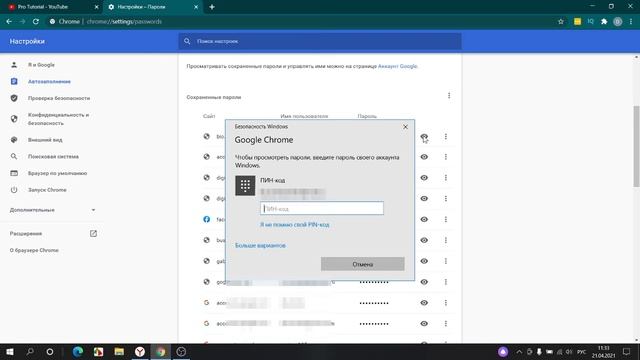The width and height of the screenshot is (640, 360).
Task: Close the Безопасность Windows dialog with X
Action: tap(405, 127)
